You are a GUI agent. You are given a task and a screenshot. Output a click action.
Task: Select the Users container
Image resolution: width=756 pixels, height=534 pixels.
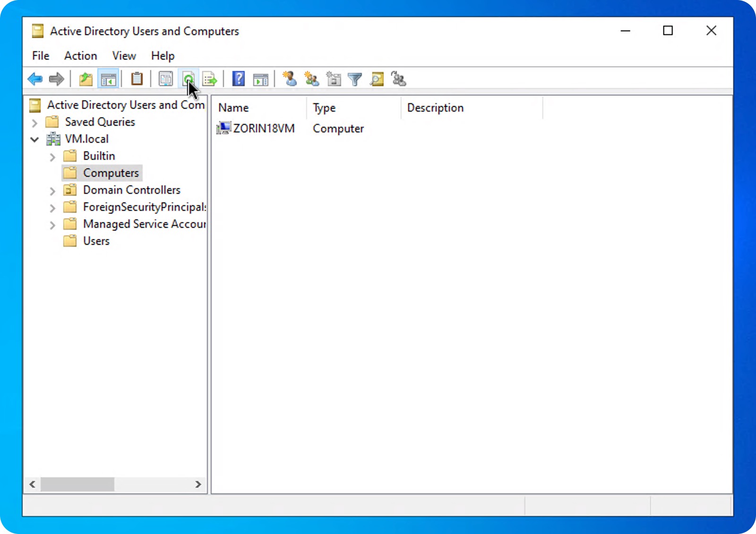(x=96, y=241)
